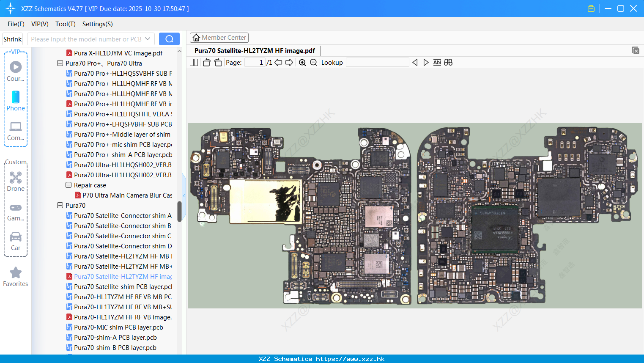Open Pura70-MIC shim PCB layer.pcb

pyautogui.click(x=115, y=327)
